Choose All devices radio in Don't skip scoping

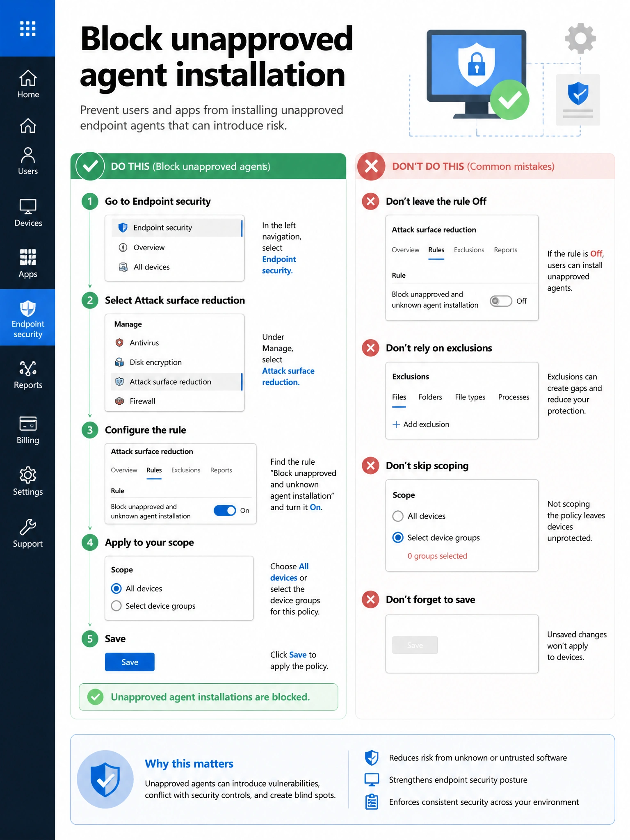[x=398, y=516]
